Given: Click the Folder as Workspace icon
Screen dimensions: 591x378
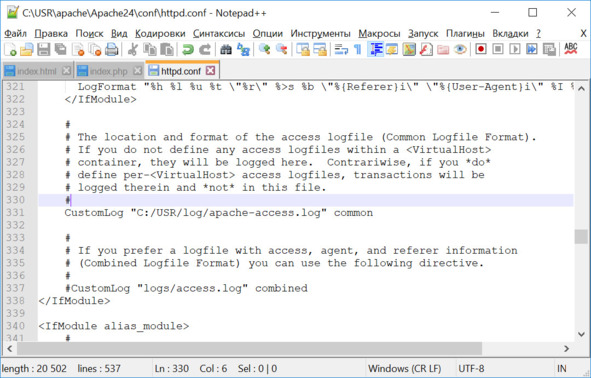Looking at the screenshot, I should [443, 49].
